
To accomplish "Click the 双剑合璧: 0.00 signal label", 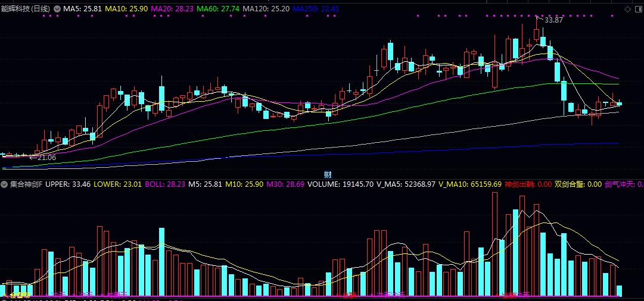I will [x=578, y=184].
